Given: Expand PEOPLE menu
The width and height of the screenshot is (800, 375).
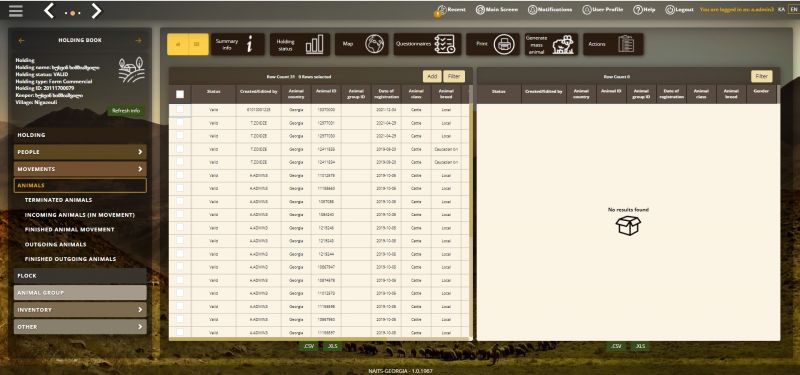Looking at the screenshot, I should (80, 152).
